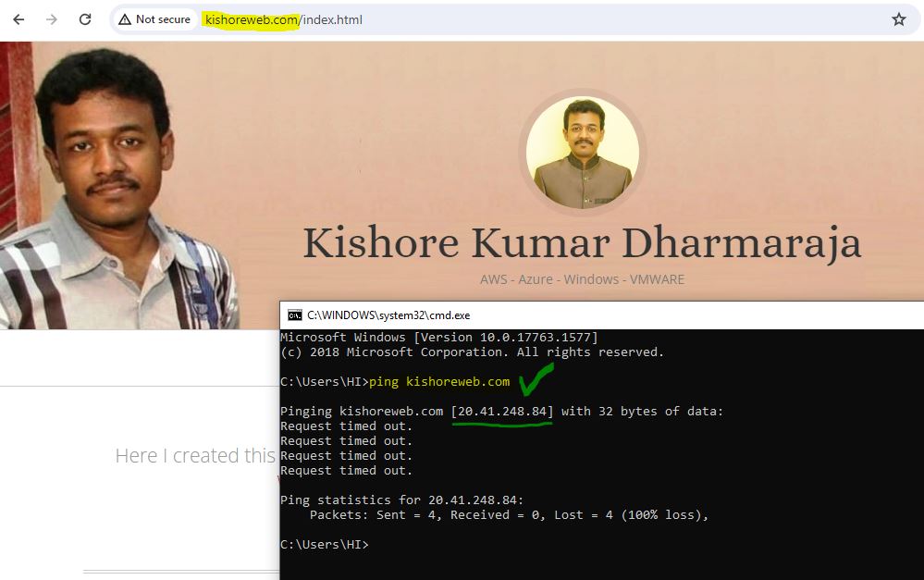Image resolution: width=924 pixels, height=580 pixels.
Task: Reload the page with the refresh icon
Action: (x=85, y=19)
